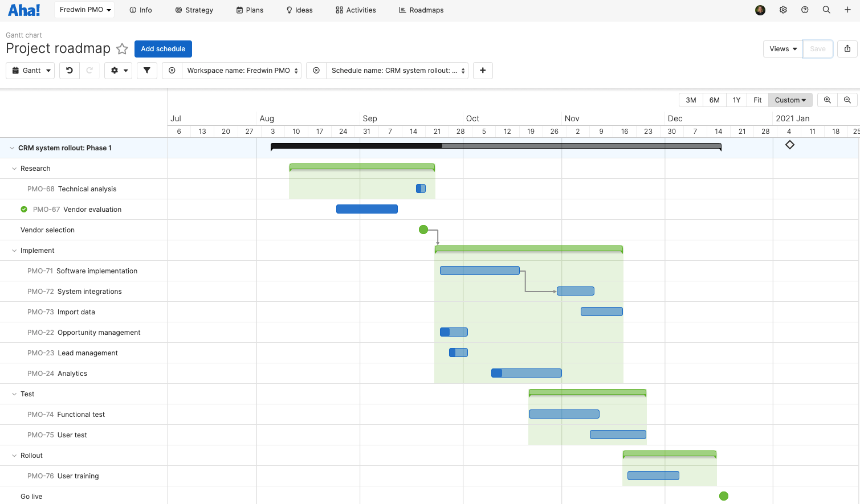860x504 pixels.
Task: Collapse the Research phase
Action: click(x=14, y=169)
